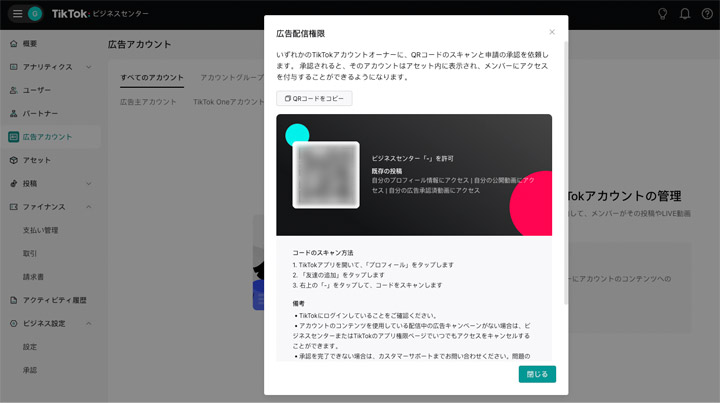
Task: Select 承認 under ビジネス設定
Action: tap(30, 370)
